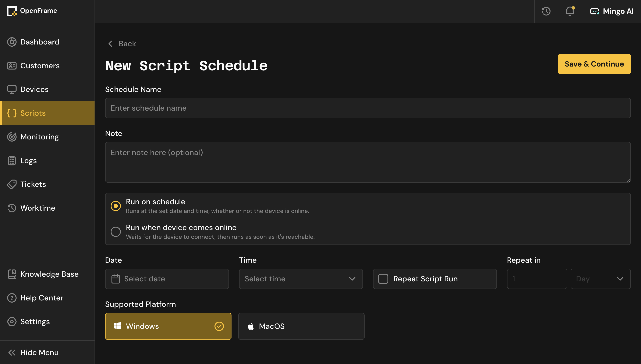Viewport: 641px width, 364px height.
Task: Click the Back arrow chevron
Action: point(110,44)
